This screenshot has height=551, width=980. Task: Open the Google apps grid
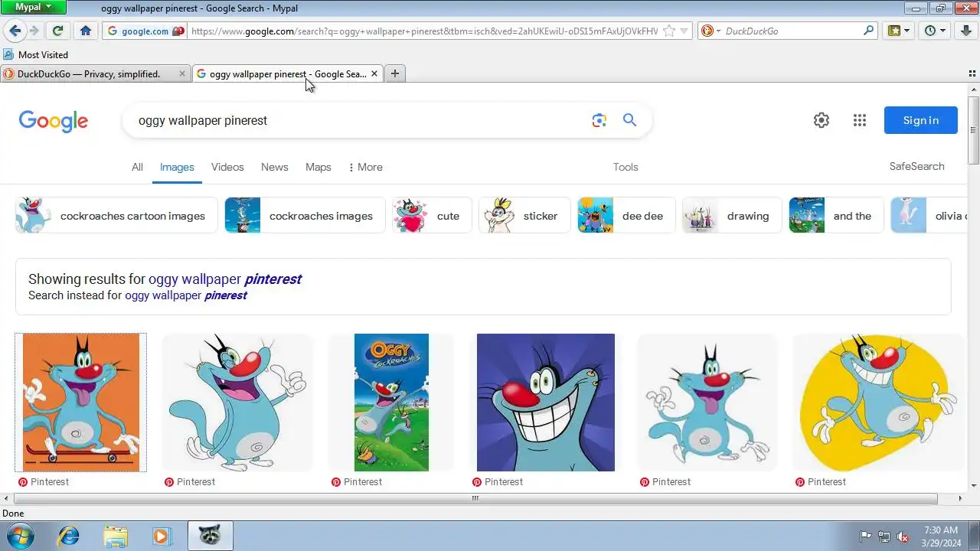pyautogui.click(x=860, y=120)
